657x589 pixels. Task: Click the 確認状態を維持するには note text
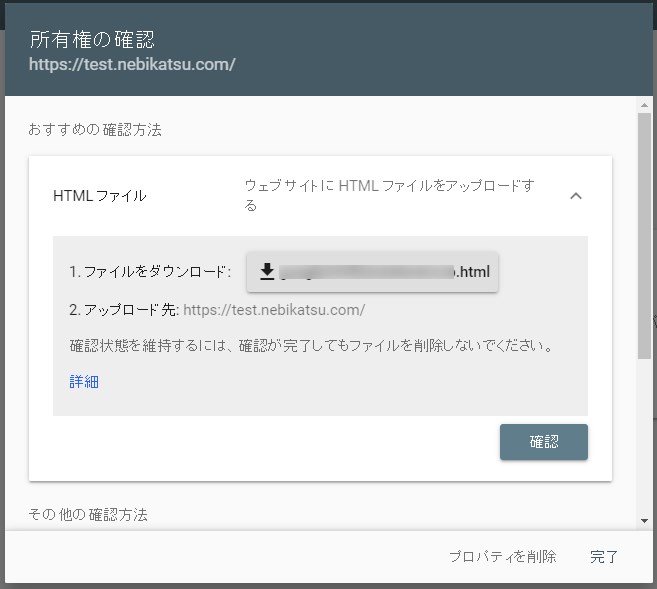tap(311, 346)
